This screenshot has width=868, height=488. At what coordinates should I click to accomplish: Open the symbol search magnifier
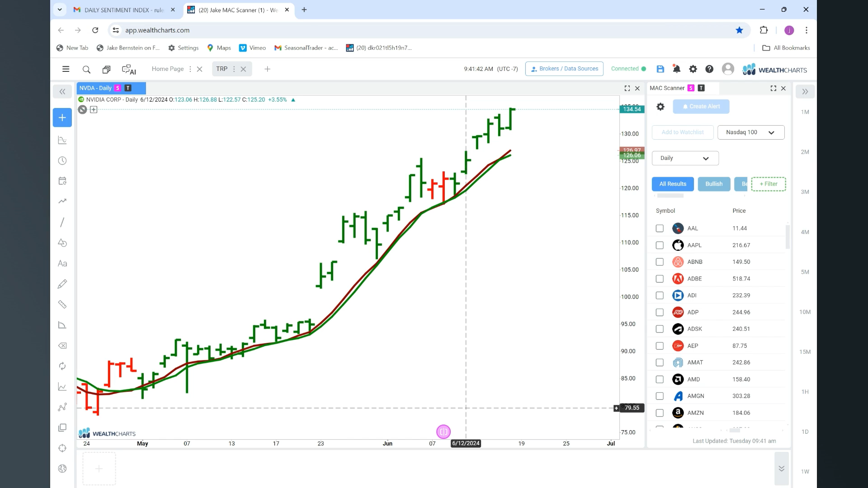(86, 70)
